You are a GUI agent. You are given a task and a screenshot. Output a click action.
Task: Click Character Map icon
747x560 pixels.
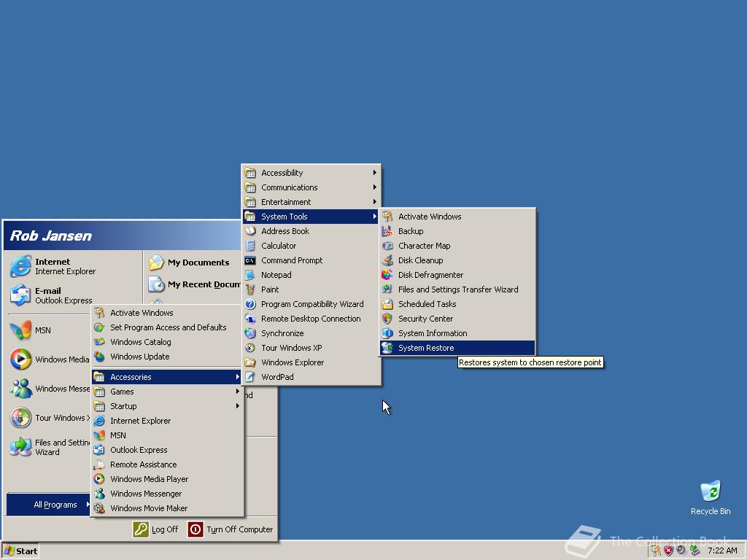click(387, 246)
